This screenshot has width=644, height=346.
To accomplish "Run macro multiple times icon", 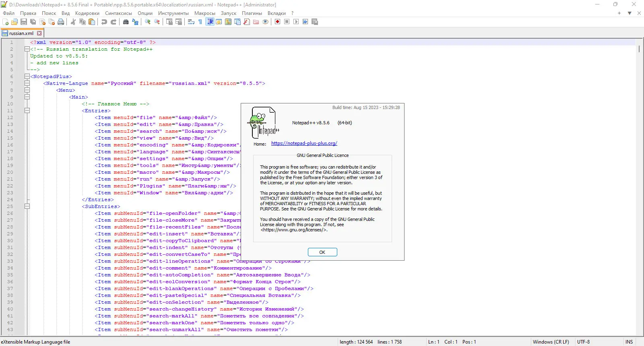I will [x=305, y=22].
